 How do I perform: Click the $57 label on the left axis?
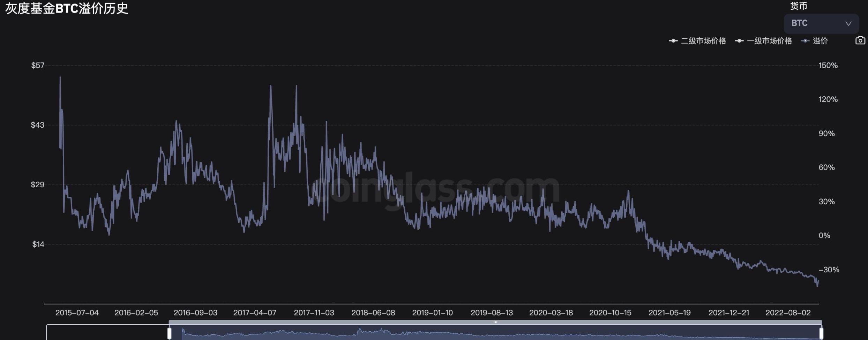(x=38, y=66)
